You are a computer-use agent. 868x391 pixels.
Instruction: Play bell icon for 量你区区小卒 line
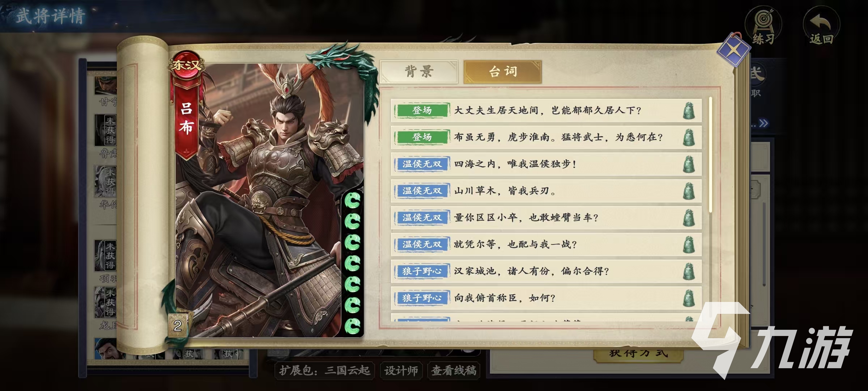[689, 218]
